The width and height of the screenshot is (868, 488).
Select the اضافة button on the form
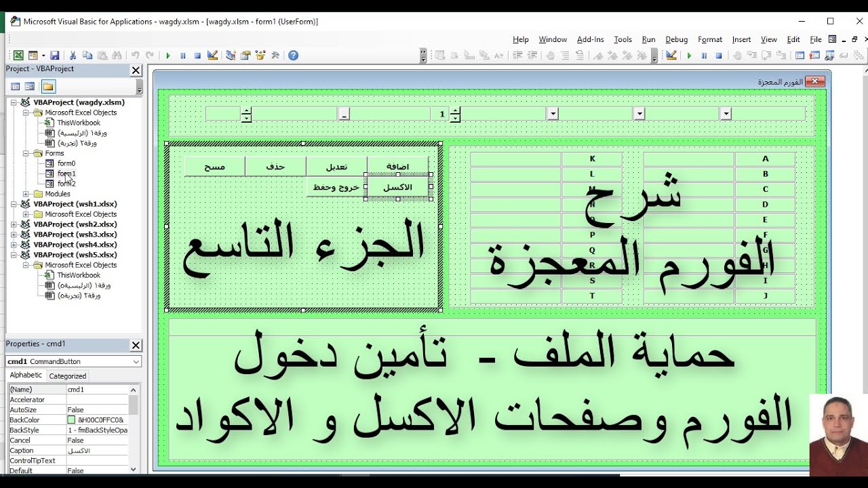pyautogui.click(x=397, y=166)
